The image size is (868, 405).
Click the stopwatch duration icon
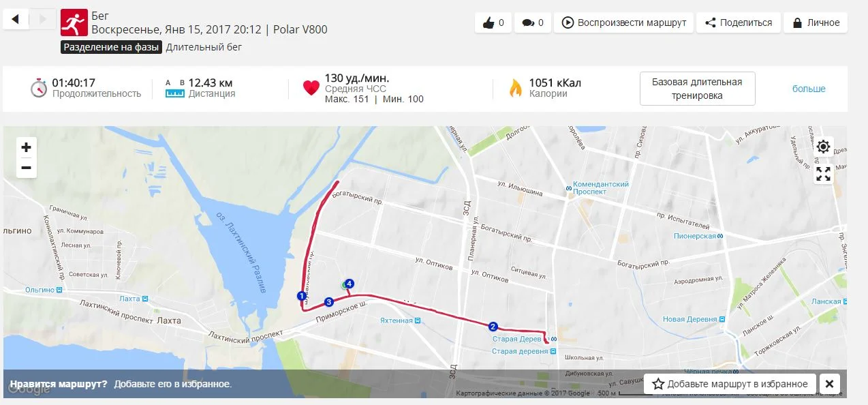[39, 88]
